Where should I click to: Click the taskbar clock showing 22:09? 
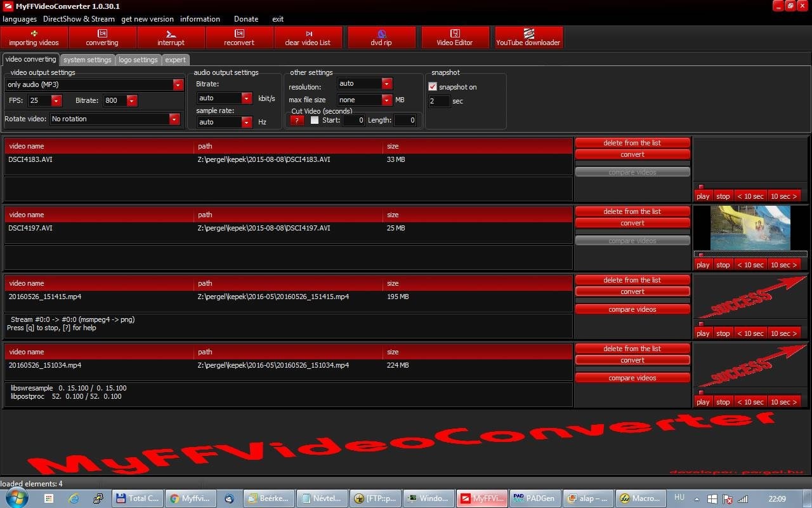777,498
